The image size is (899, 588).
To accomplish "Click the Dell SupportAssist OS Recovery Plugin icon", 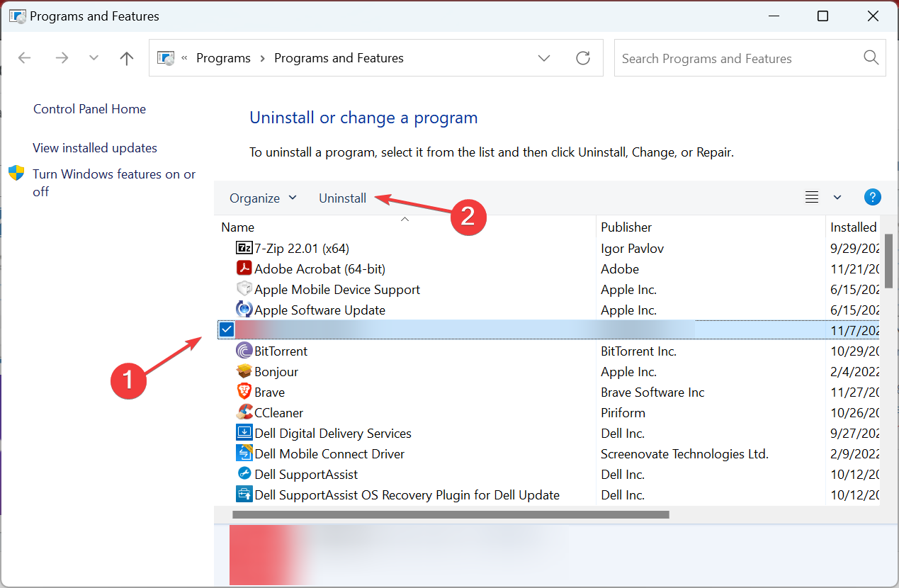I will (244, 494).
